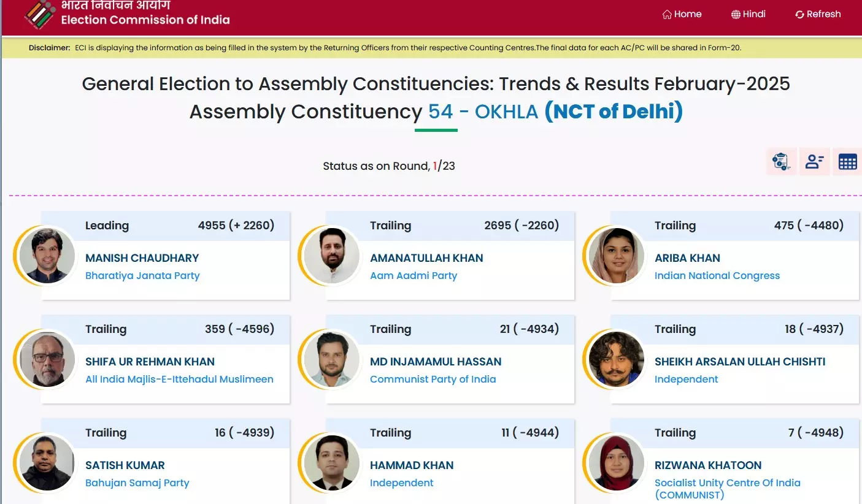Go to Home in the header
Viewport: 862px width, 504px height.
click(682, 14)
